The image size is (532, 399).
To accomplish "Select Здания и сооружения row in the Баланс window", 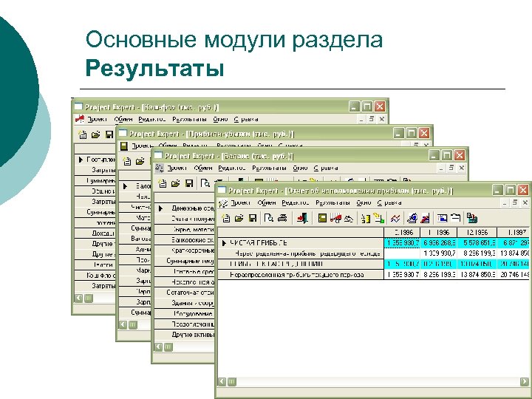I will click(185, 303).
